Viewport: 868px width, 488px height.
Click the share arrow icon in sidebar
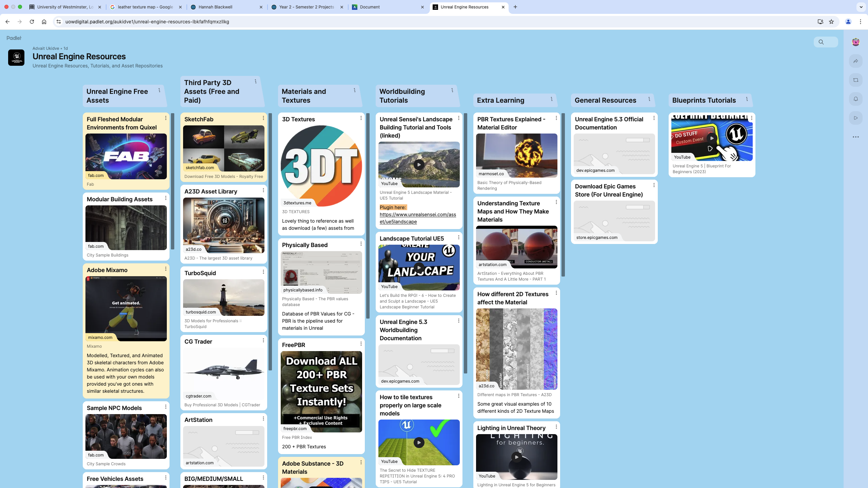pyautogui.click(x=856, y=61)
